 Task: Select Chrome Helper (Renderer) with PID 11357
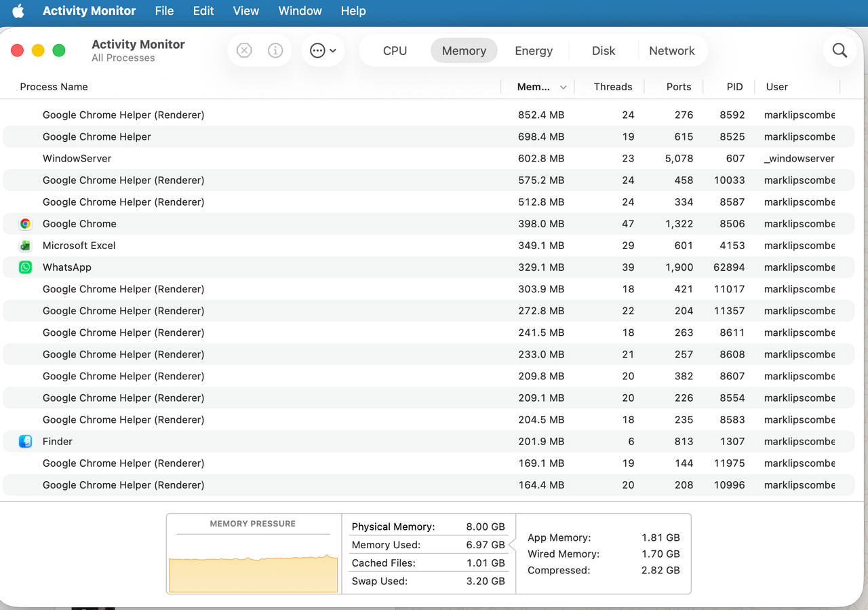(429, 311)
